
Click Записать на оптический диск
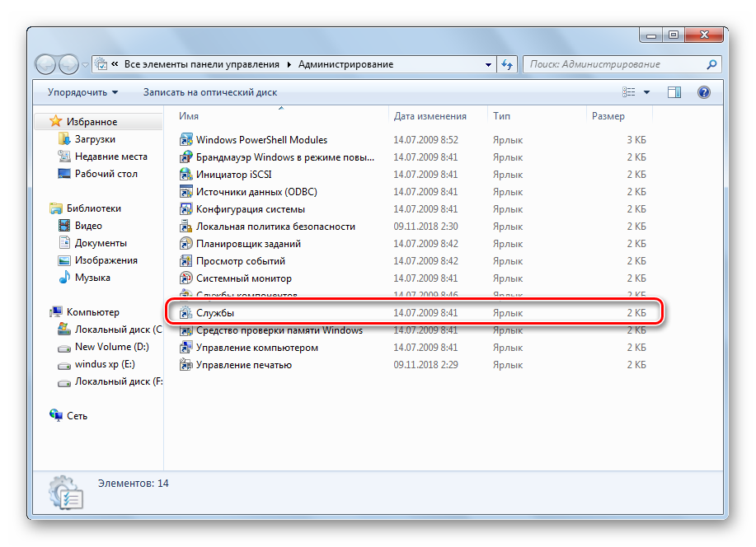click(209, 92)
